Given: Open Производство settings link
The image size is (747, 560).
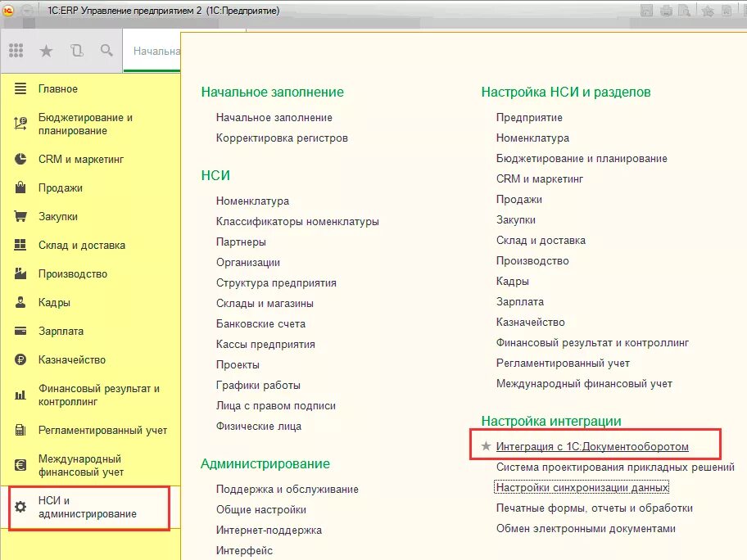Looking at the screenshot, I should (532, 261).
